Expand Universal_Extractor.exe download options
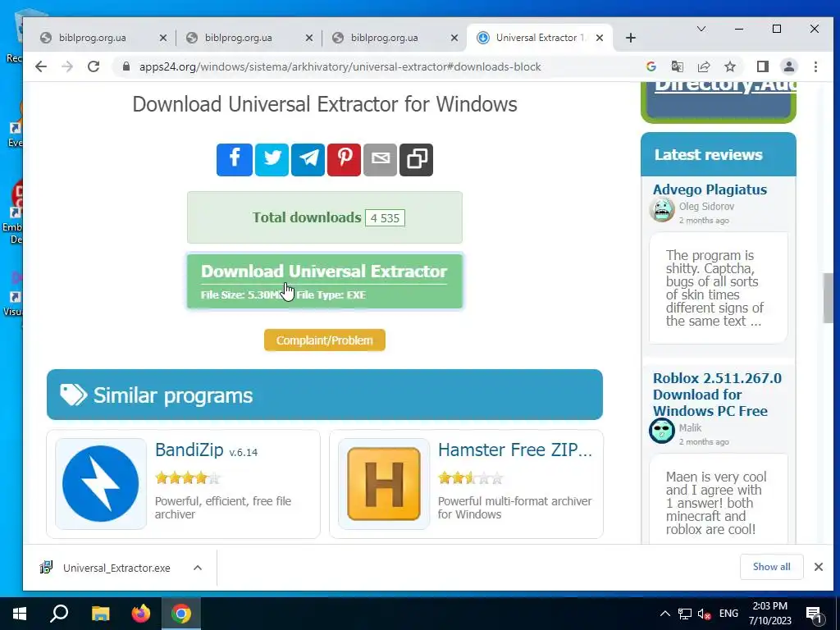Screen dimensions: 840x630 pos(197,568)
